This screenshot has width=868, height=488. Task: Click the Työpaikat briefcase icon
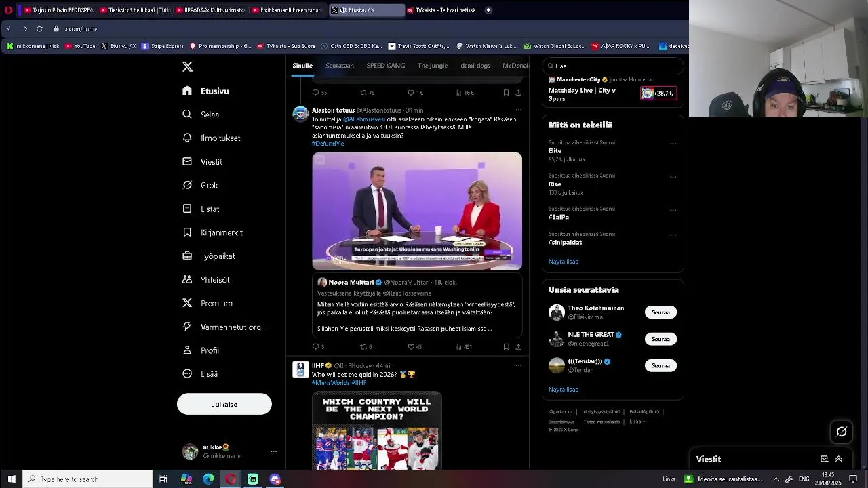(x=187, y=256)
